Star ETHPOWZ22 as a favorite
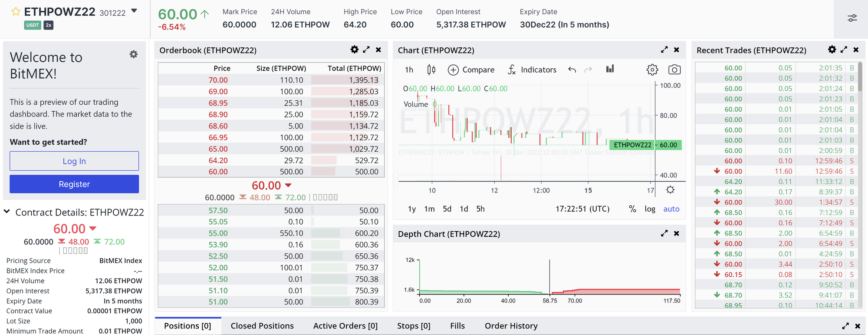The image size is (868, 335). 16,12
